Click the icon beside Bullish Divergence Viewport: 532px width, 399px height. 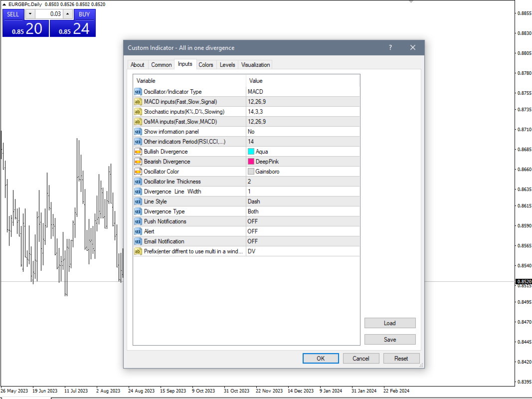[138, 152]
